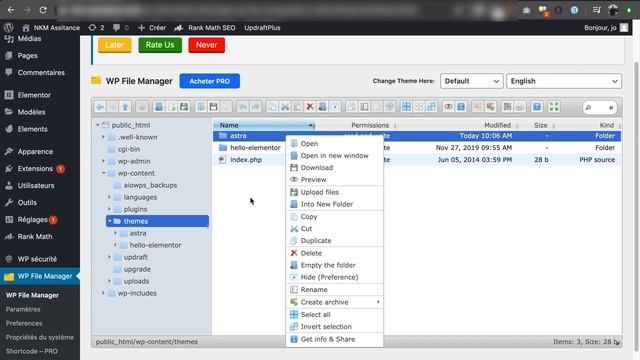This screenshot has height=360, width=640.
Task: Expand the wp-admin folder arrow
Action: pyautogui.click(x=104, y=161)
